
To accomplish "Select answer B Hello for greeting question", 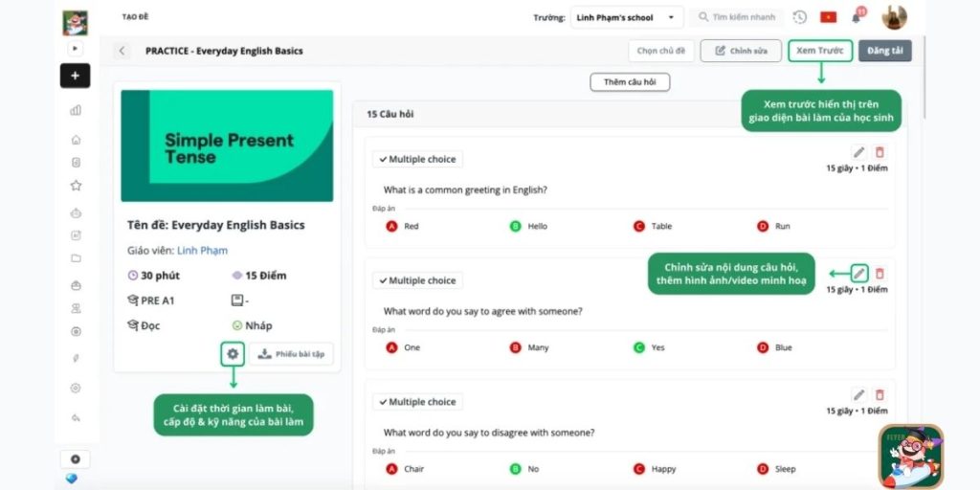I will pyautogui.click(x=515, y=227).
